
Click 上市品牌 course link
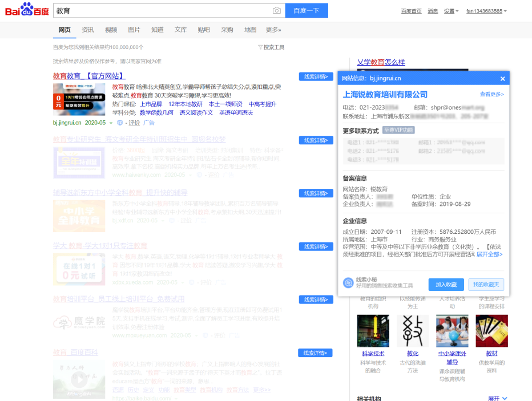coord(151,104)
